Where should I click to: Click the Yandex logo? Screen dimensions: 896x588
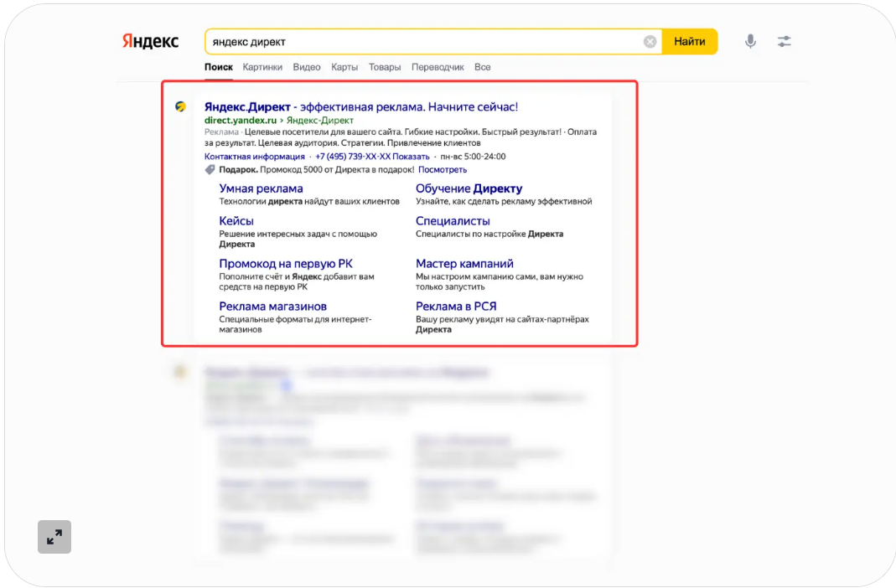click(x=150, y=41)
